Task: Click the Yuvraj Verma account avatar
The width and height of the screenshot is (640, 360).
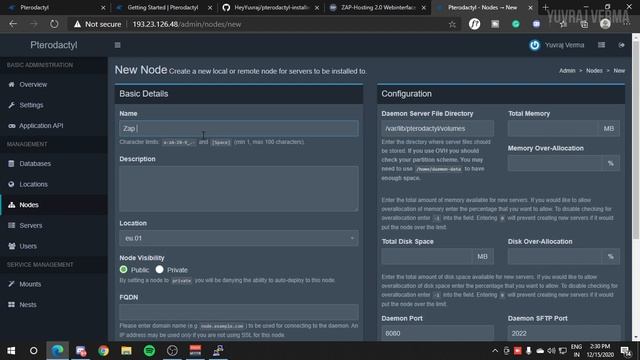Action: pos(534,45)
